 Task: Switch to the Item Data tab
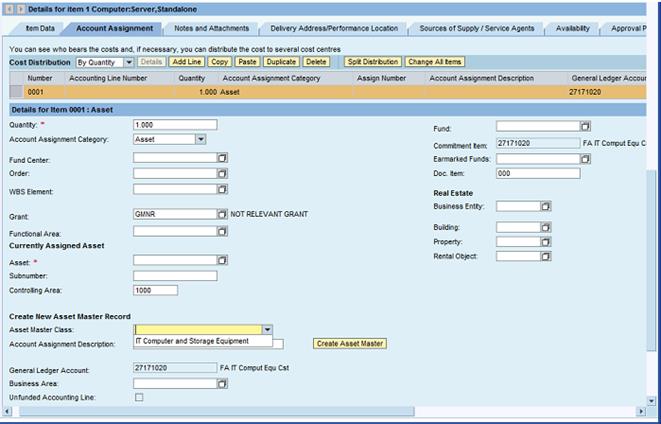pyautogui.click(x=40, y=29)
